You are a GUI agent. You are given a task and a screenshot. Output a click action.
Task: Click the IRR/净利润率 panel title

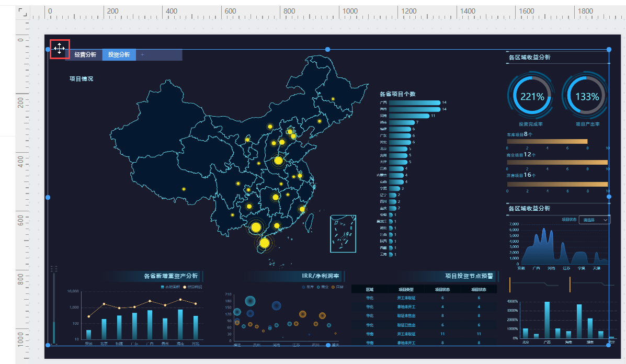[x=321, y=276]
